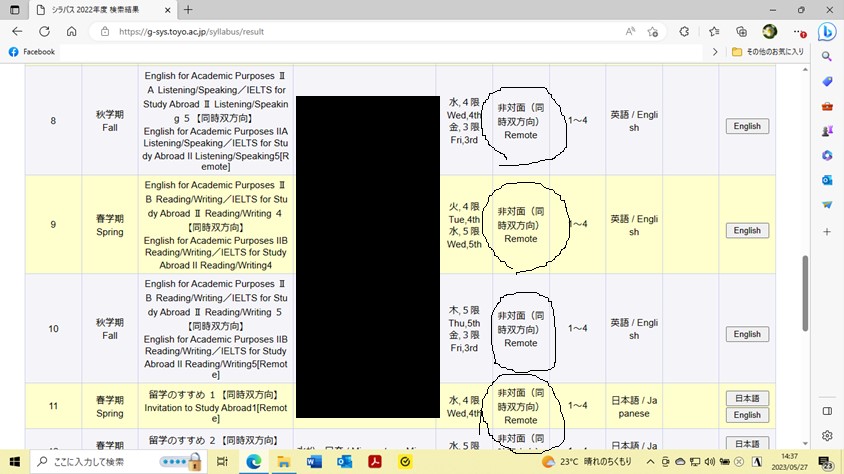The image size is (844, 474).
Task: Open English syllabus for row 9
Action: point(747,230)
